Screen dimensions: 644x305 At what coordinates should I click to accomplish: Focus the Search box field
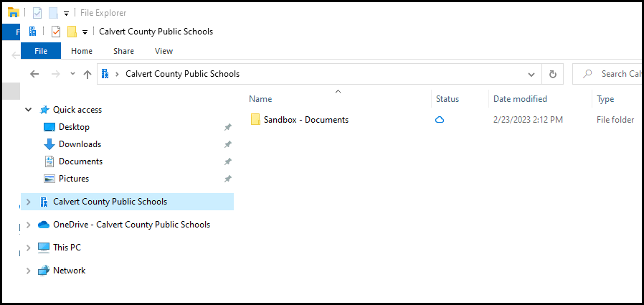tap(608, 74)
